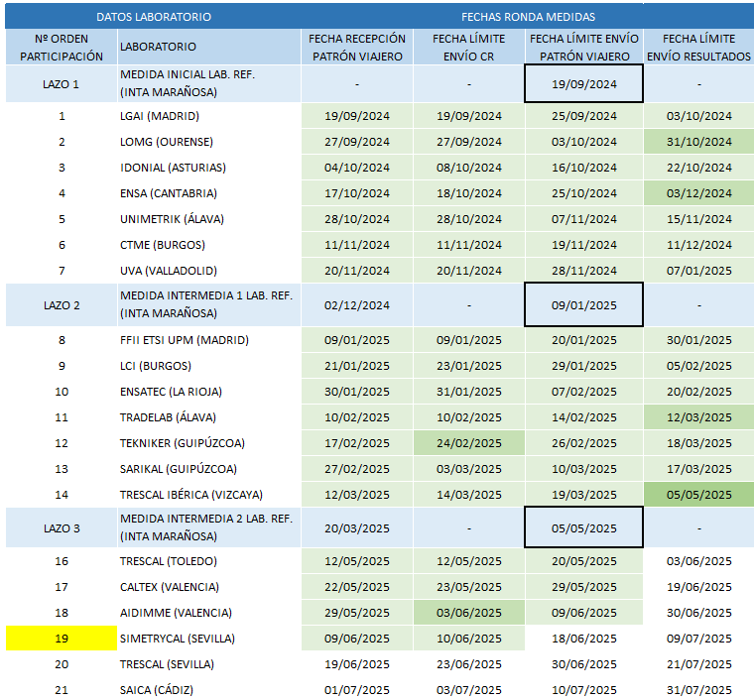Click the TRESCAL IBÉRICA (VIZCAYA) cell
The image size is (754, 700).
pyautogui.click(x=209, y=495)
